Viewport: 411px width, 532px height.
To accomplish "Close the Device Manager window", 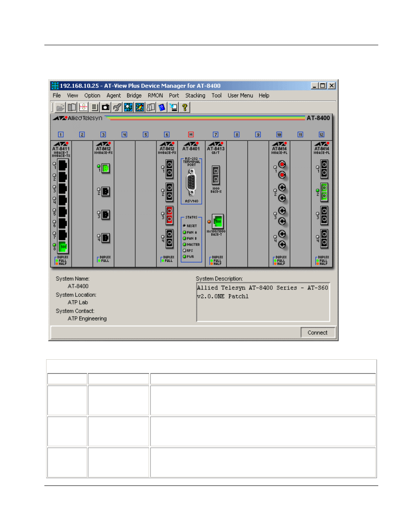I will coord(332,86).
